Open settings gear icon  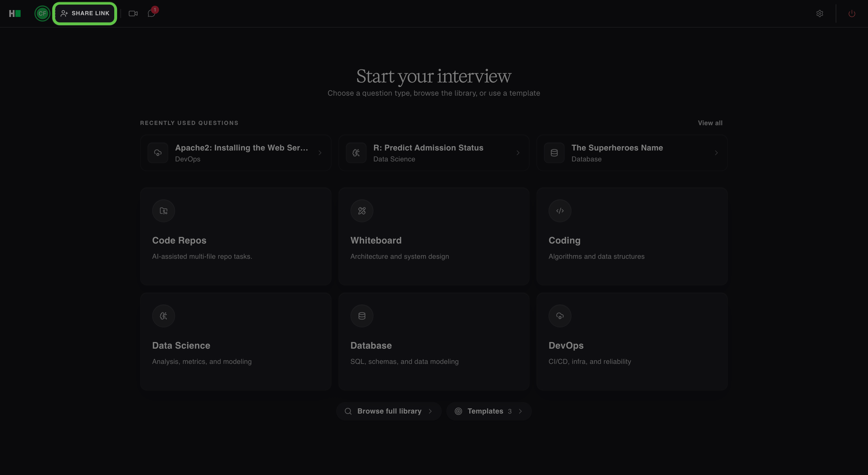pyautogui.click(x=820, y=13)
